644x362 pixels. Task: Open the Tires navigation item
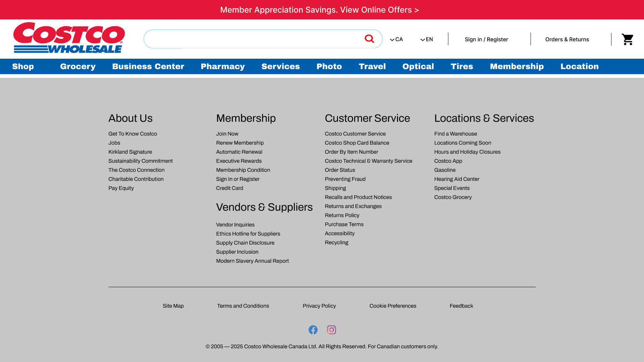click(462, 66)
